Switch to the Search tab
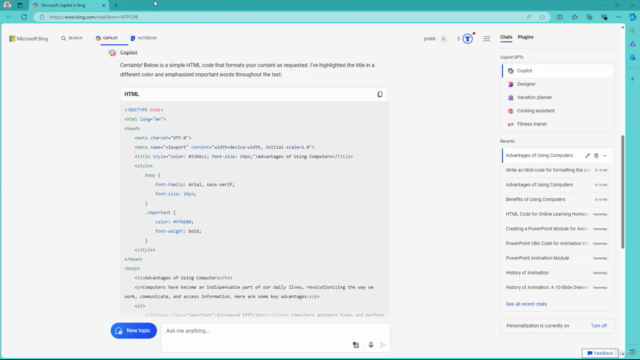640x360 pixels. 72,38
